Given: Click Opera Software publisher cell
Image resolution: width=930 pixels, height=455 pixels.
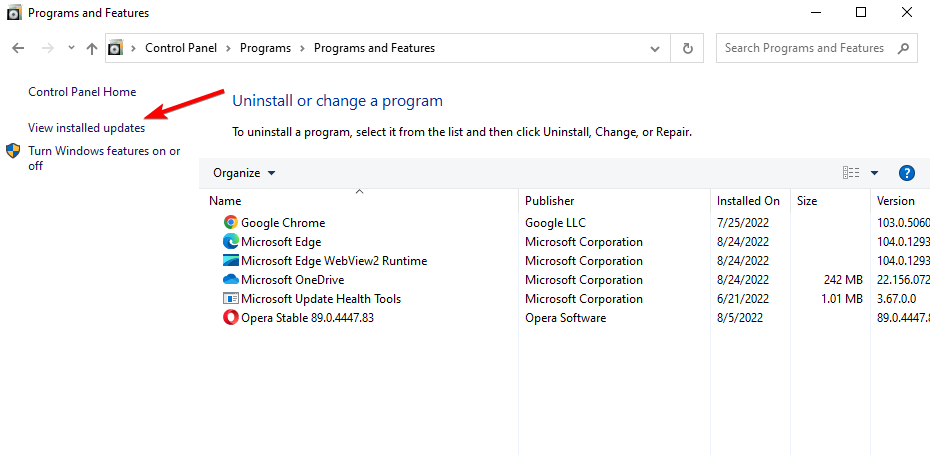Looking at the screenshot, I should pyautogui.click(x=565, y=317).
